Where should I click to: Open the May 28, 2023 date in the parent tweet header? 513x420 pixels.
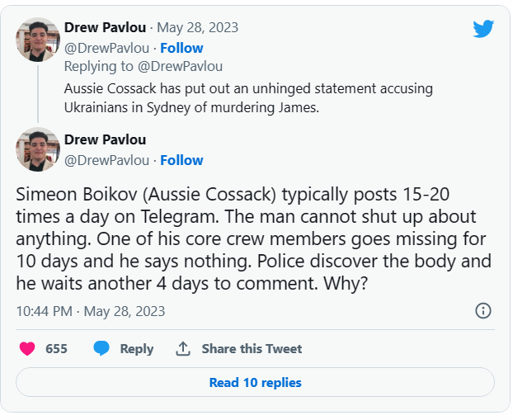click(198, 28)
